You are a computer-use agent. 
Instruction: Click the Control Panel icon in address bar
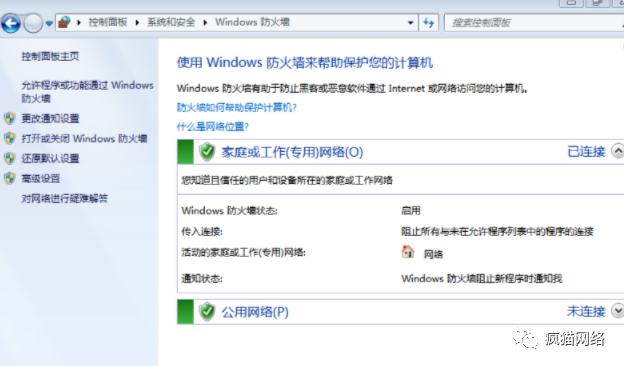point(64,22)
